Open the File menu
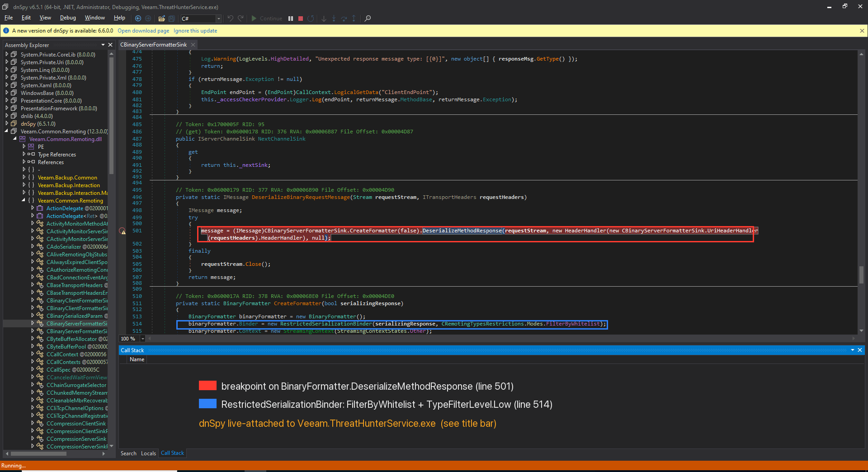 (9, 18)
